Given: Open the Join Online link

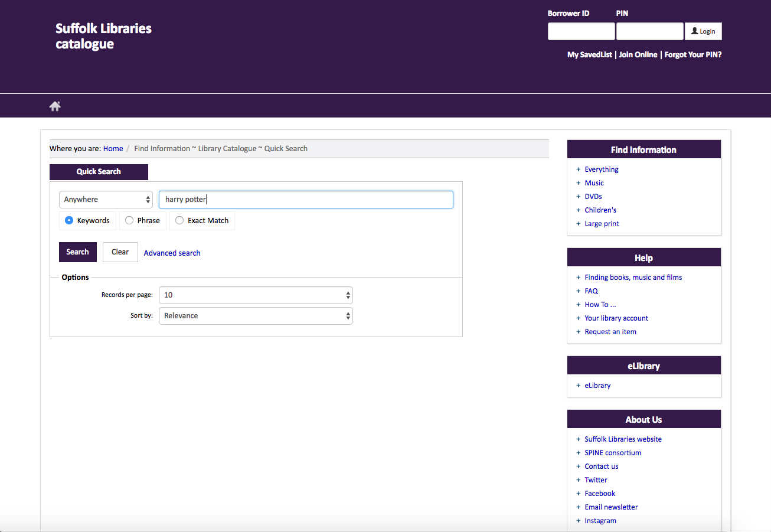Looking at the screenshot, I should [x=638, y=54].
